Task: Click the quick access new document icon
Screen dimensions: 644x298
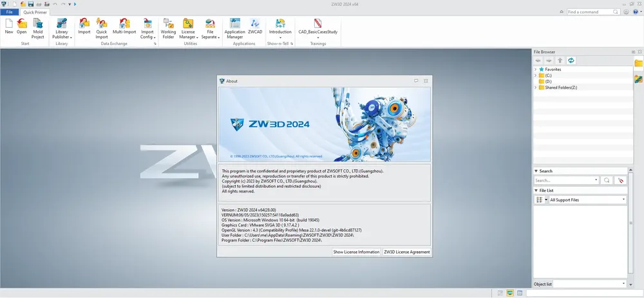Action: coord(14,4)
